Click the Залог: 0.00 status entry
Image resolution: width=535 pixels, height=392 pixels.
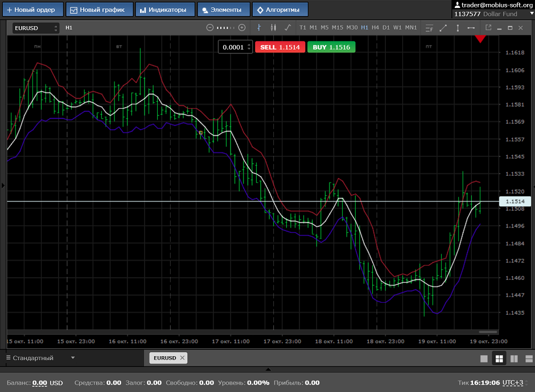coord(143,383)
